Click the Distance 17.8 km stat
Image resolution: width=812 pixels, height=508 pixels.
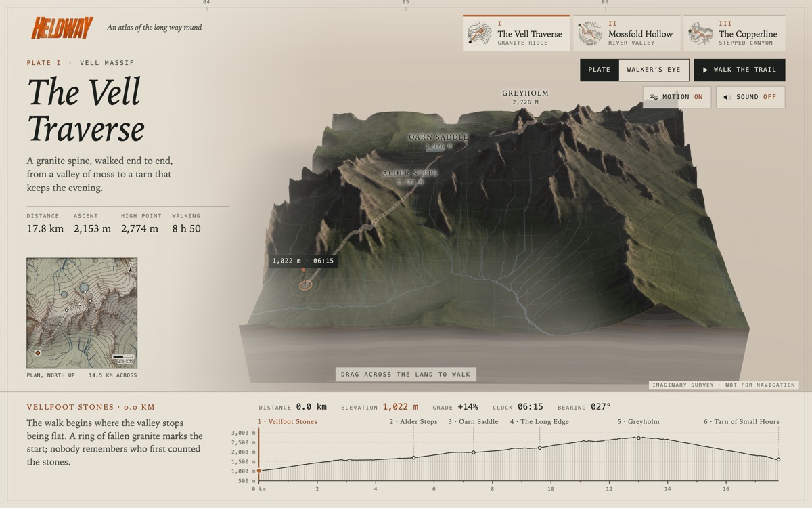pyautogui.click(x=45, y=224)
